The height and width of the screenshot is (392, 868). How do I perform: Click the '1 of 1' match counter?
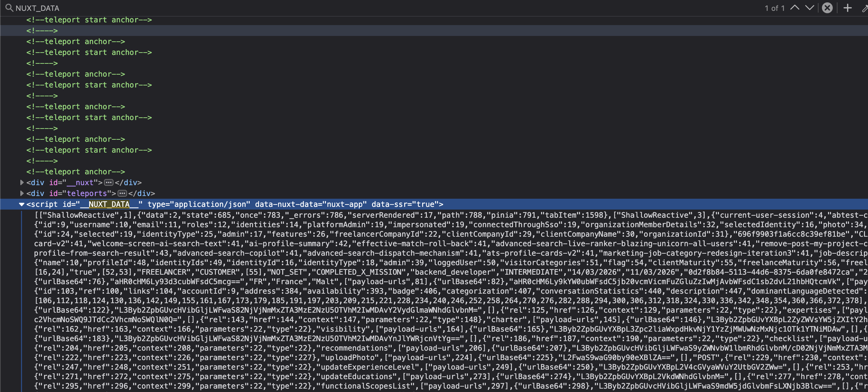(774, 8)
